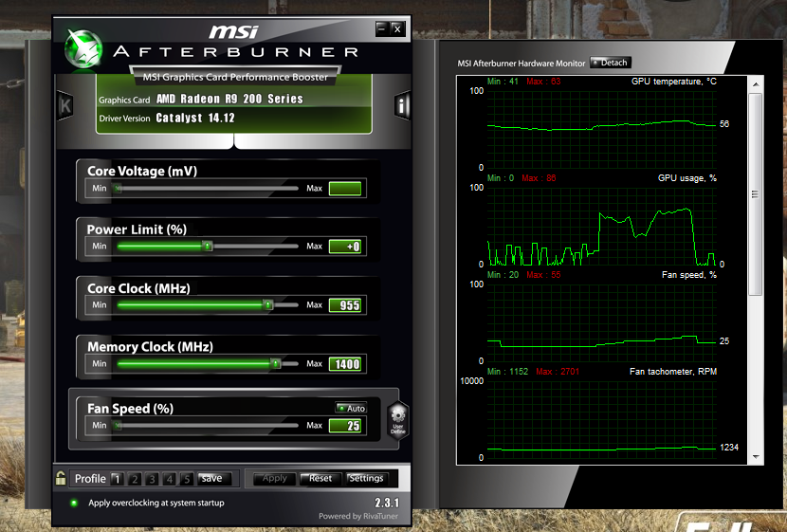
Task: Open the information i button
Action: click(x=403, y=105)
